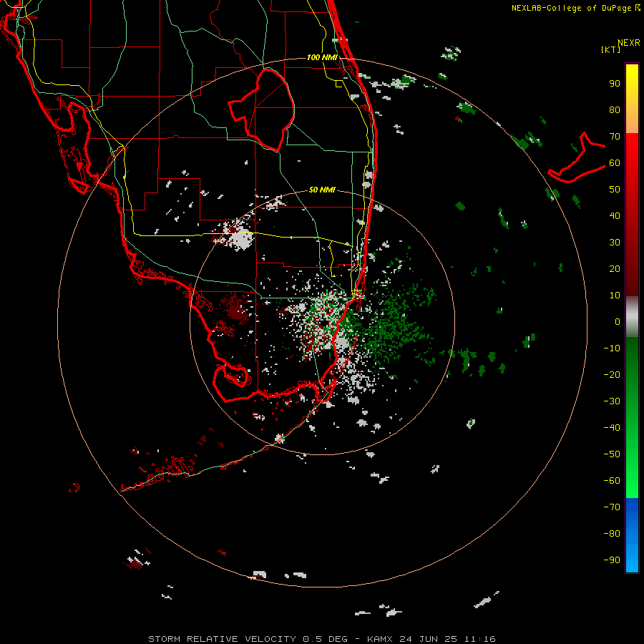Click the -90 value on the velocity scale
644x644 pixels.
pos(612,560)
